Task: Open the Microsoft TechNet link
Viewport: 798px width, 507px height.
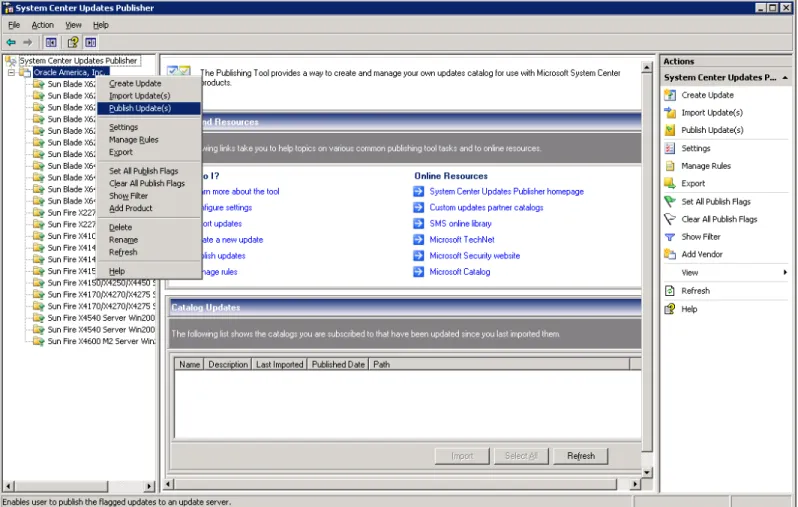Action: (x=462, y=240)
